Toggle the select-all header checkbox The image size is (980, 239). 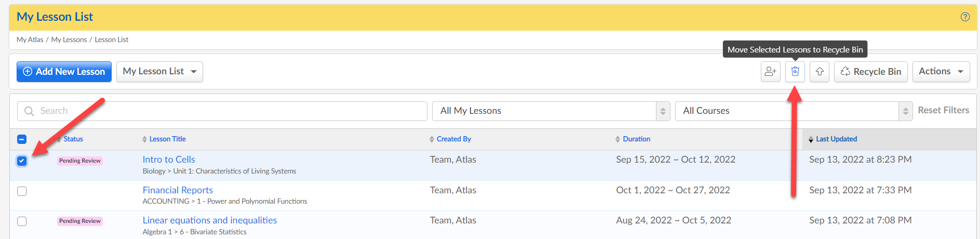[22, 139]
